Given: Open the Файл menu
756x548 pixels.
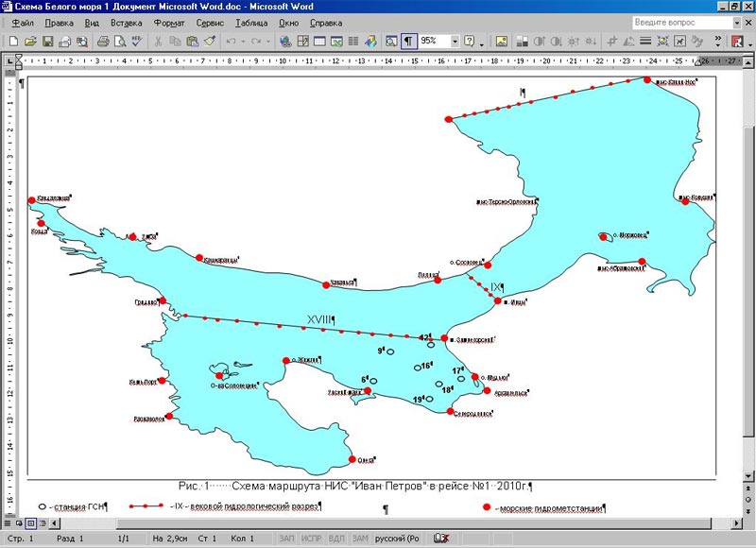Looking at the screenshot, I should click(x=24, y=22).
